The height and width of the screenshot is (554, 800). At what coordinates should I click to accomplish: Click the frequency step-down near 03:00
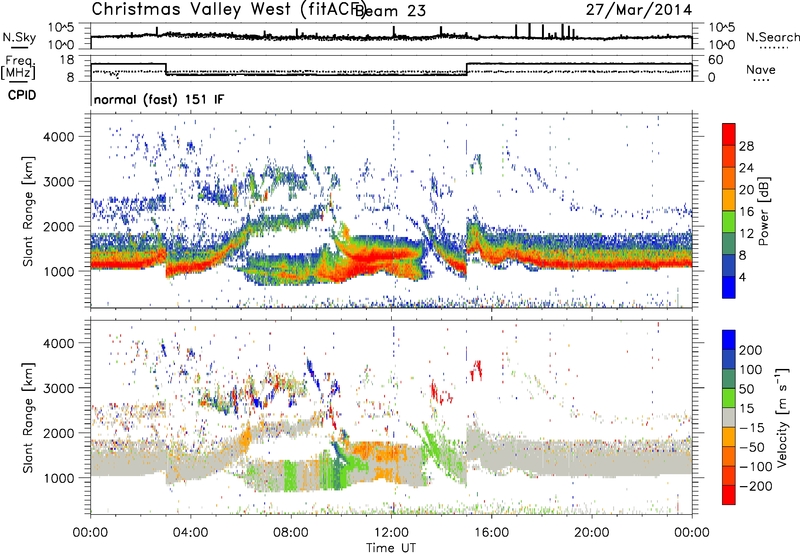(166, 69)
